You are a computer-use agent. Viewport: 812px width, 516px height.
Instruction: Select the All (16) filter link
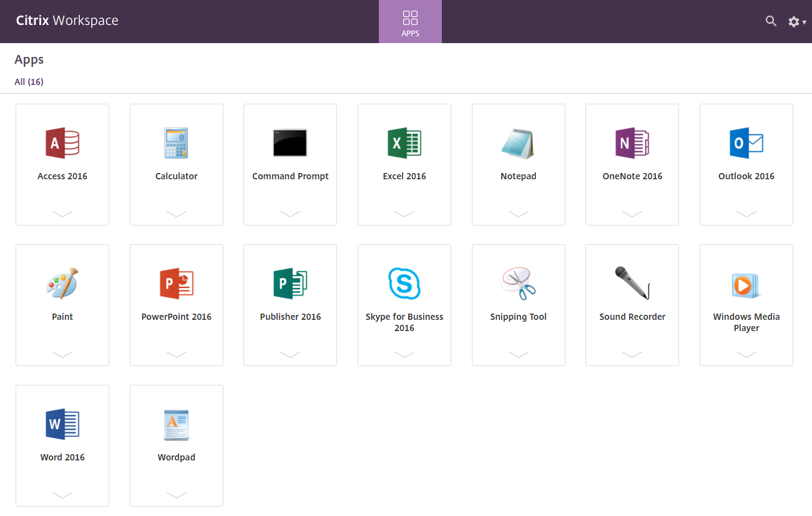[x=29, y=81]
